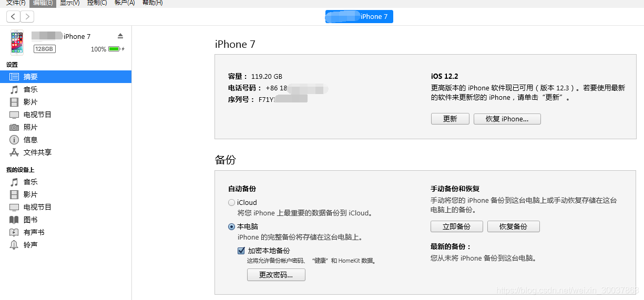Click the 128GB storage badge
The height and width of the screenshot is (300, 644).
45,49
